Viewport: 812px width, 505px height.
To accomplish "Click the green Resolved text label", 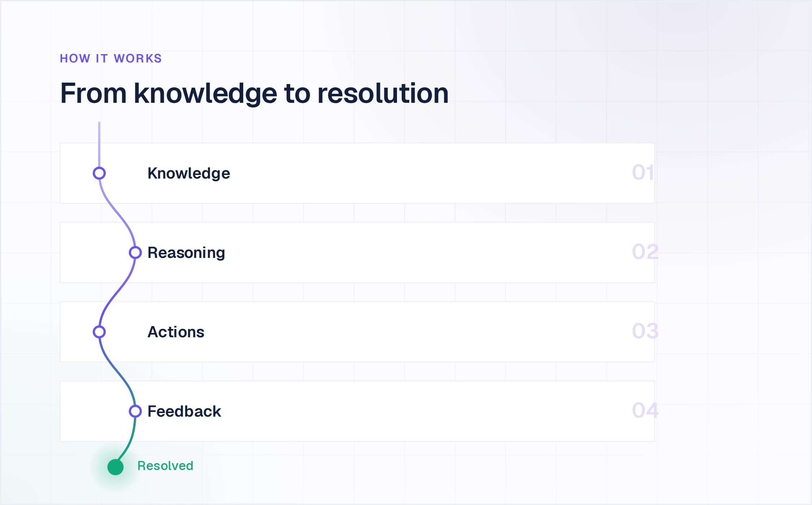I will (x=165, y=466).
